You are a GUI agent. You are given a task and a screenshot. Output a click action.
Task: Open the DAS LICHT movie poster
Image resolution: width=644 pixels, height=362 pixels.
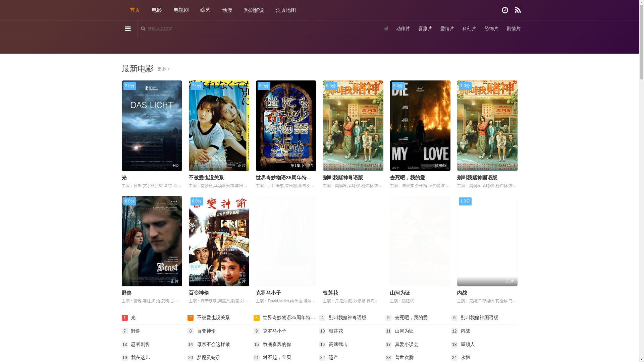(x=152, y=126)
